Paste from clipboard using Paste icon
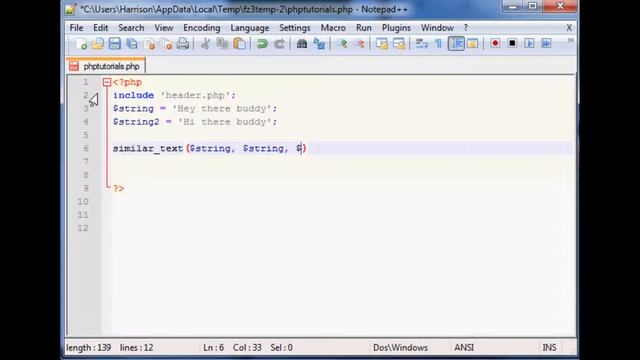640x360 pixels. pos(240,44)
